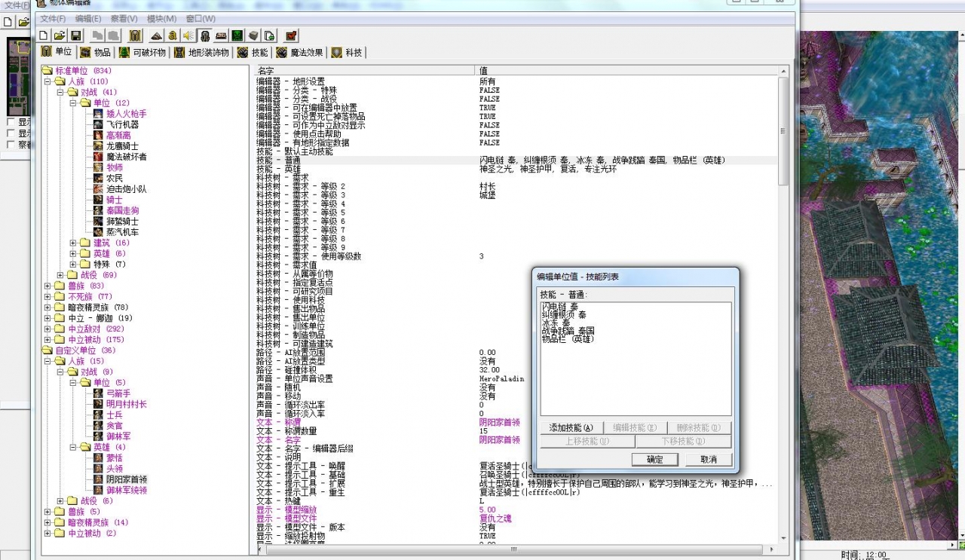
Task: Select the 飞行机器 unit in the tree
Action: point(122,124)
